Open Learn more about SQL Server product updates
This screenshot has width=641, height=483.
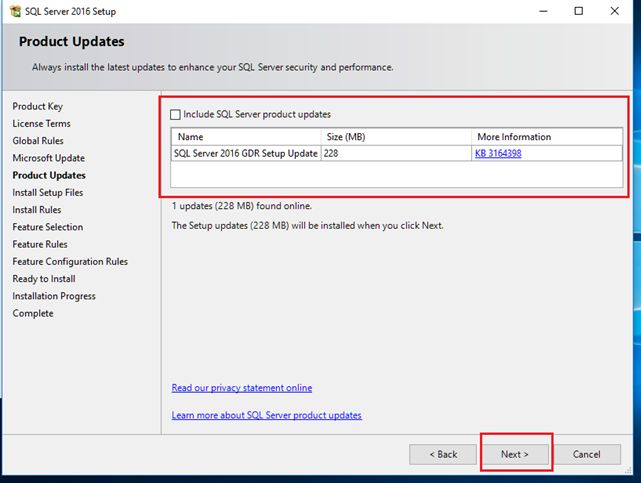tap(267, 415)
